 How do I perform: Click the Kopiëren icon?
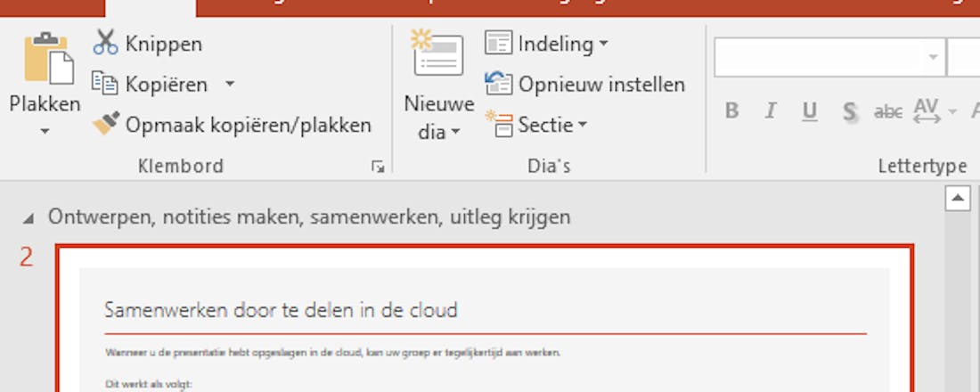pyautogui.click(x=105, y=85)
